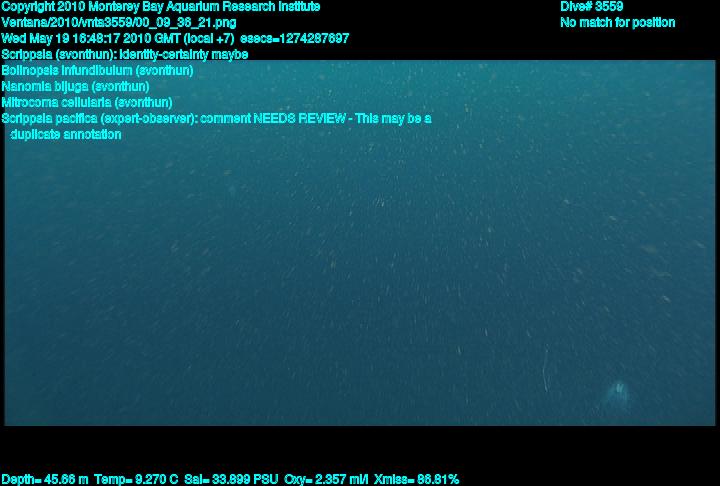Click the copyright Monterey Bay Aquarium Research Institute line
This screenshot has width=720, height=486.
pos(161,6)
